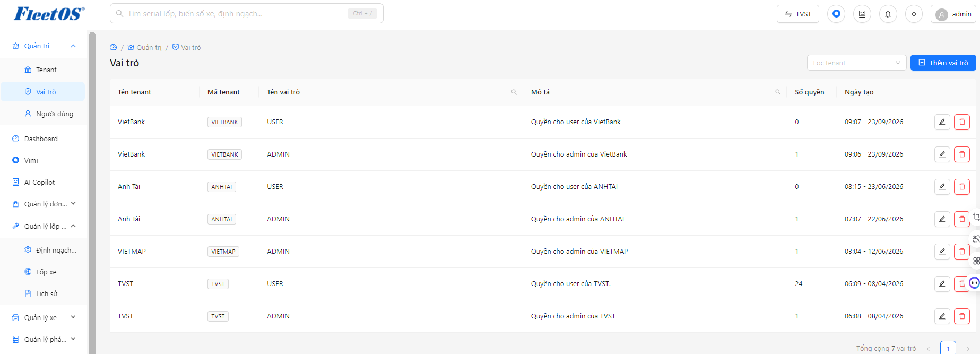The image size is (980, 354).
Task: Delete the TVST ADMIN role
Action: point(962,316)
